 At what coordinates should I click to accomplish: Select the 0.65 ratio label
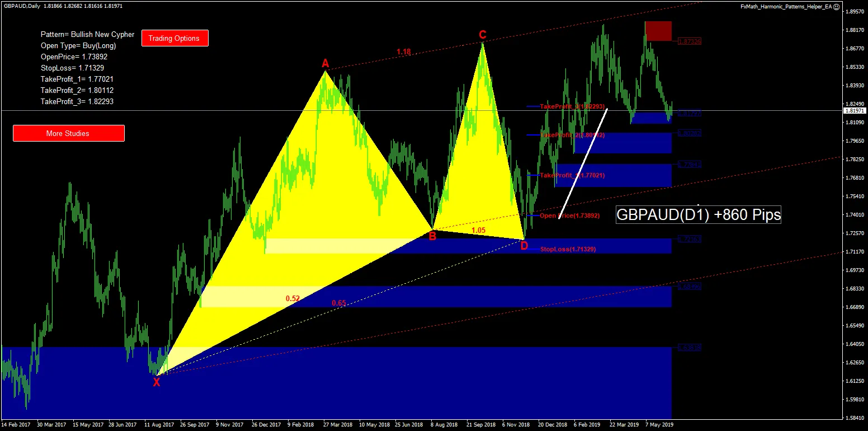pyautogui.click(x=338, y=303)
